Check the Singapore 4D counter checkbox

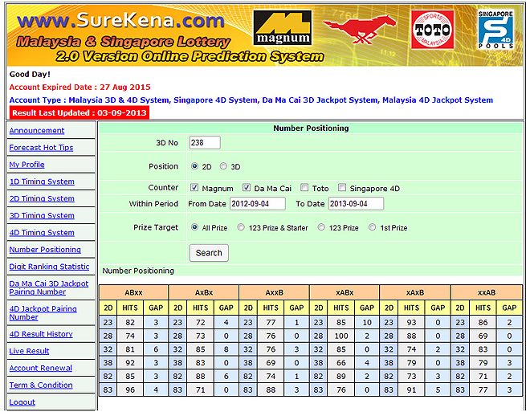342,188
